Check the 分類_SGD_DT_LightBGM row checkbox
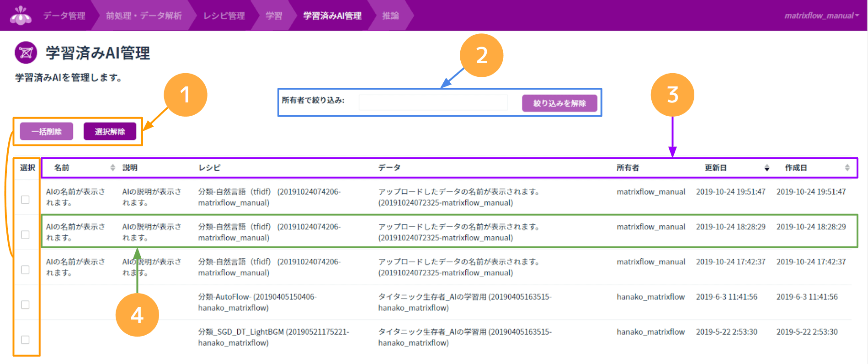The width and height of the screenshot is (868, 364). coord(25,340)
